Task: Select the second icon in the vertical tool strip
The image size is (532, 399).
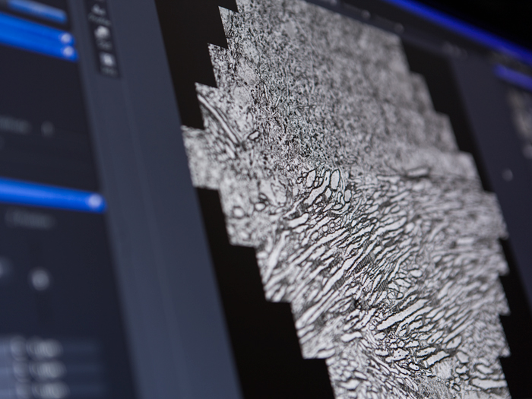Action: pyautogui.click(x=101, y=33)
